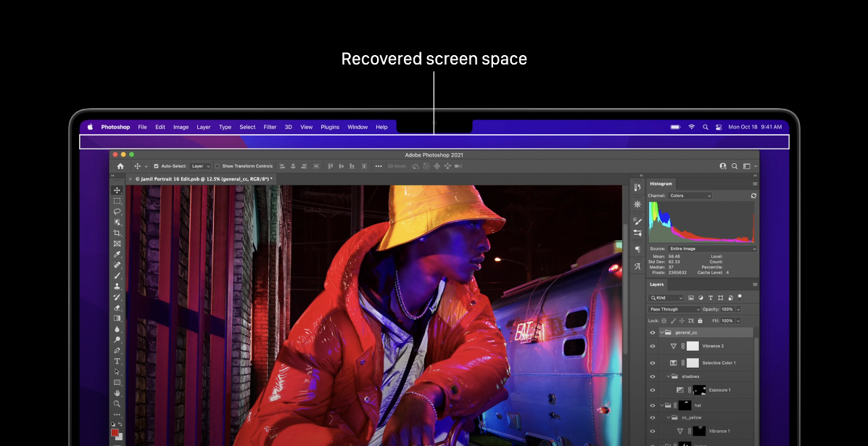Enable Show Transform Controls checkbox

[217, 166]
